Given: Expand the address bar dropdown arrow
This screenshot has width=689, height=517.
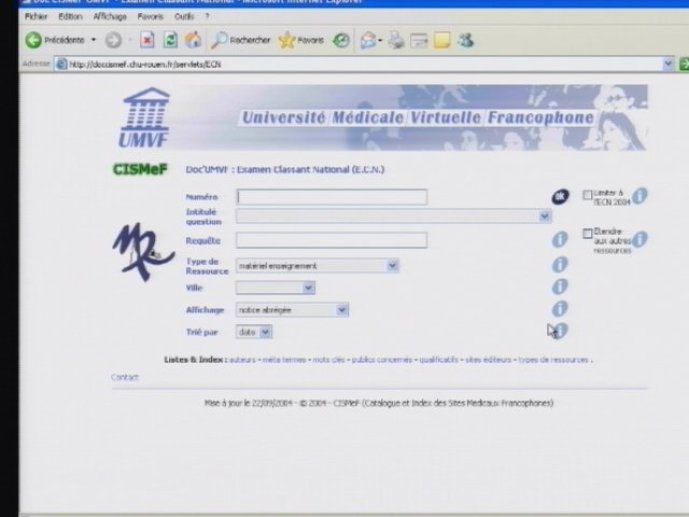Looking at the screenshot, I should [668, 64].
